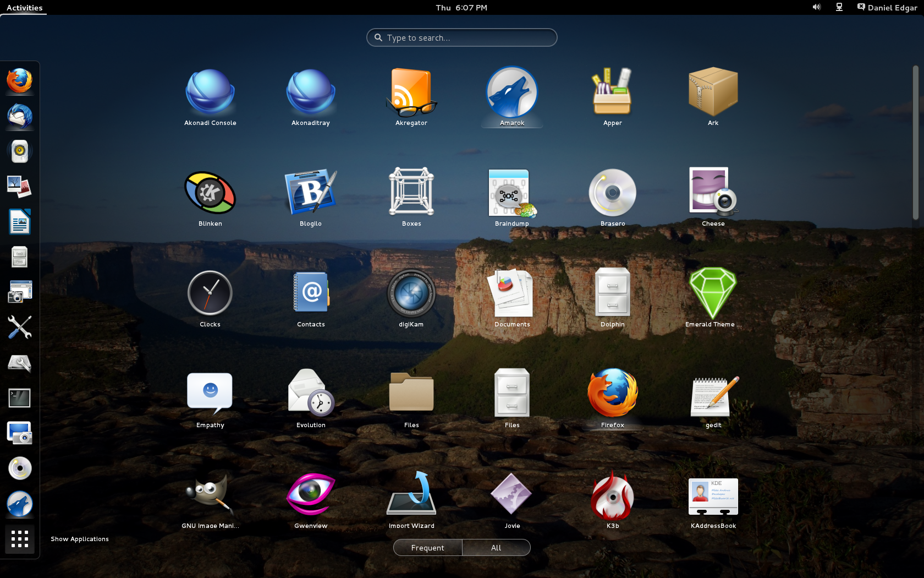Open the photo viewer in the dash
924x578 pixels.
pyautogui.click(x=20, y=187)
